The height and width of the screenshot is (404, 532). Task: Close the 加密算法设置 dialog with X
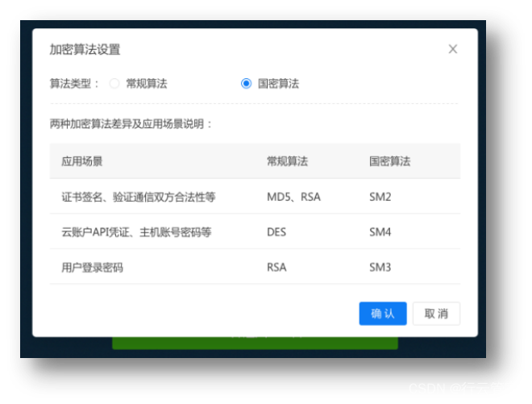pos(453,49)
